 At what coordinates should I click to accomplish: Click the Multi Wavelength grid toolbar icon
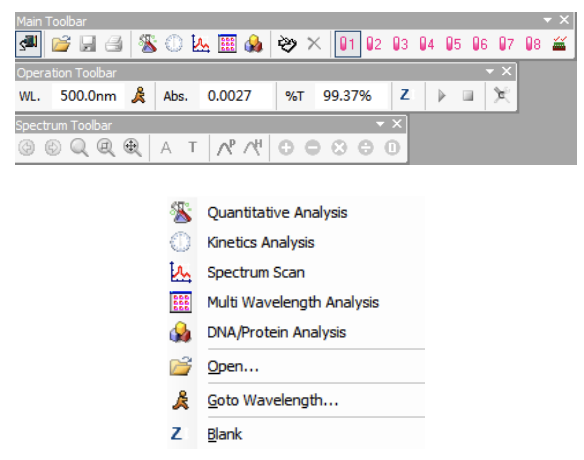tap(227, 44)
